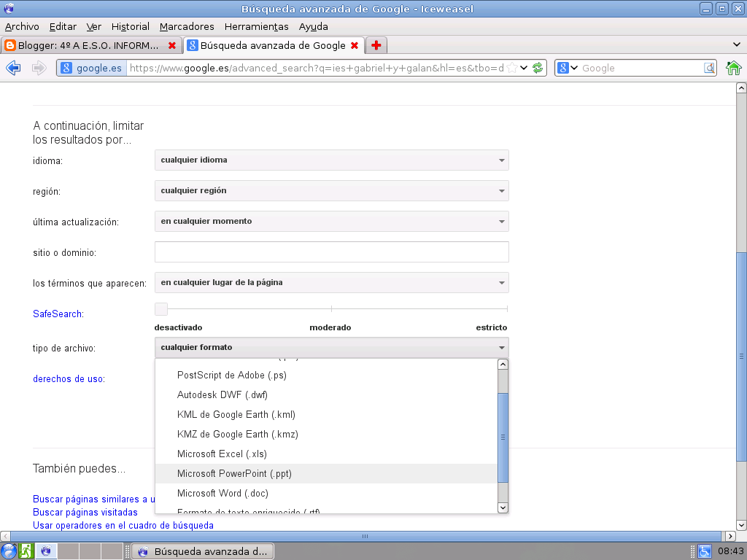The image size is (747, 560).
Task: Expand the región dropdown
Action: (x=332, y=190)
